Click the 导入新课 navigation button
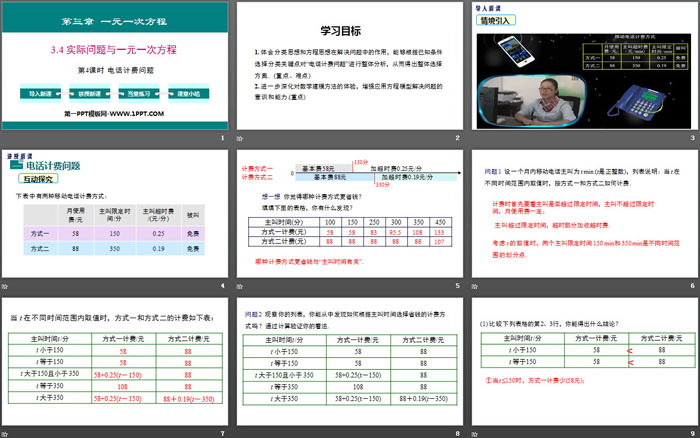Image resolution: width=700 pixels, height=438 pixels. [40, 93]
